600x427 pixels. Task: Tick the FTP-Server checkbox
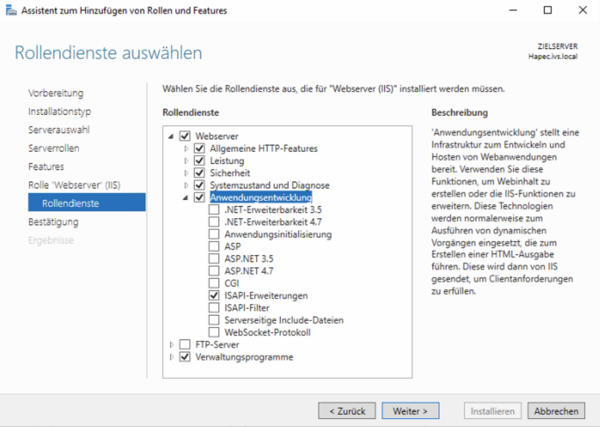[185, 344]
